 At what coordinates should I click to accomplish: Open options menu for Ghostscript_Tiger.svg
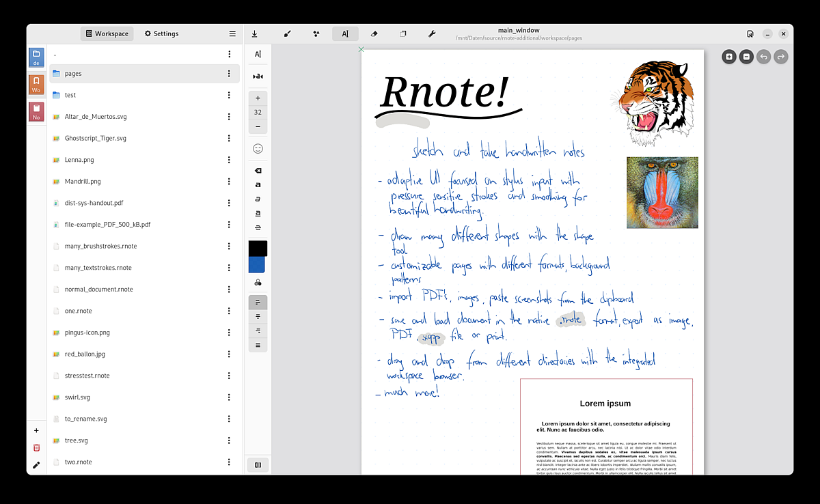tap(229, 139)
